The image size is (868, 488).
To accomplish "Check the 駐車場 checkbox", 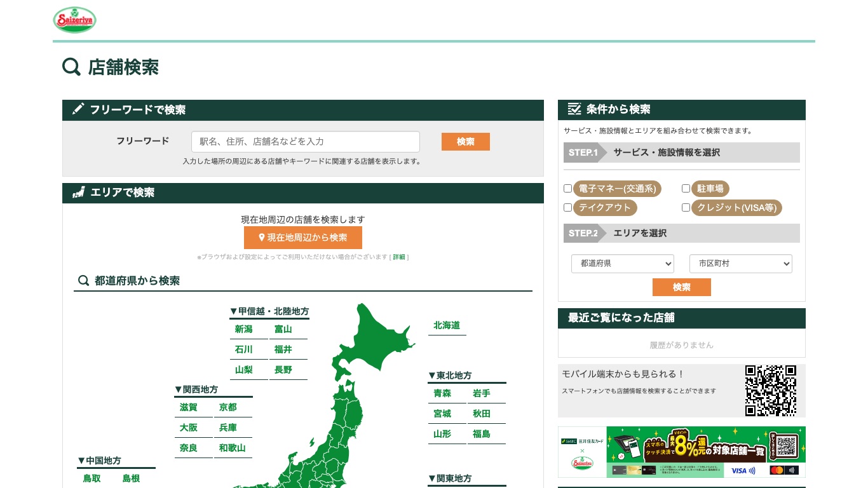I will 686,189.
